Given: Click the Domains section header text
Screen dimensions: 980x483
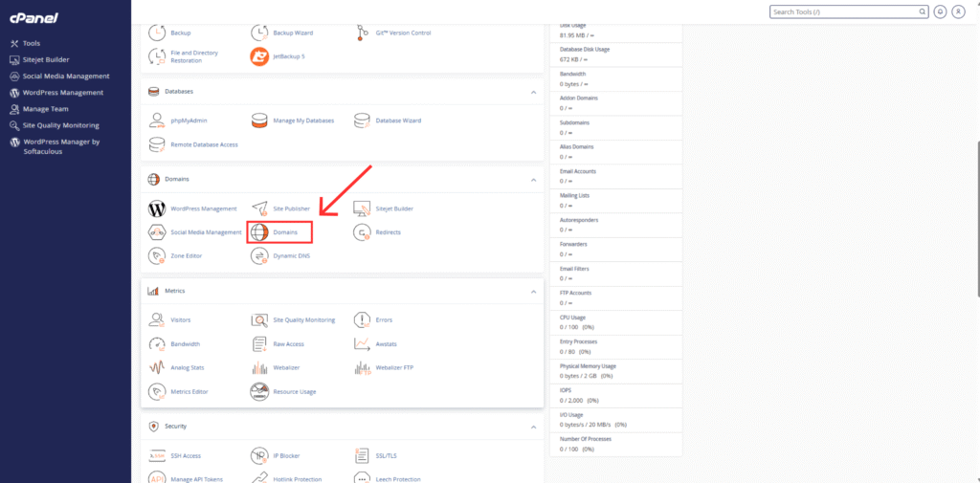Looking at the screenshot, I should 177,179.
